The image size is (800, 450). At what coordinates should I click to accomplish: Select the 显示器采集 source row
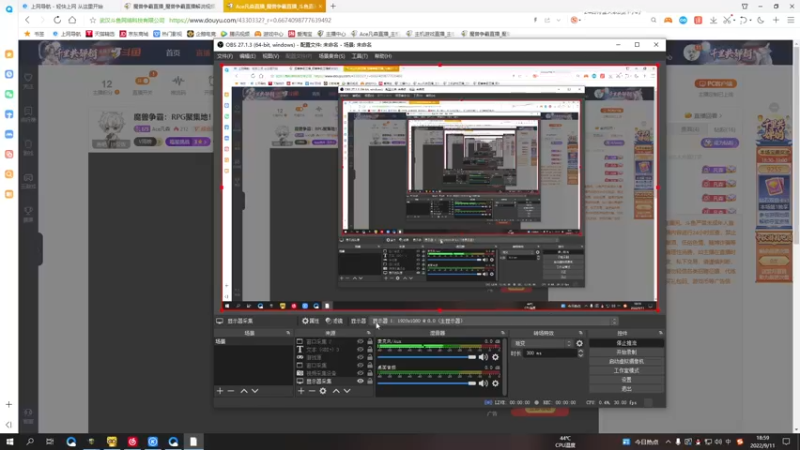click(x=335, y=381)
